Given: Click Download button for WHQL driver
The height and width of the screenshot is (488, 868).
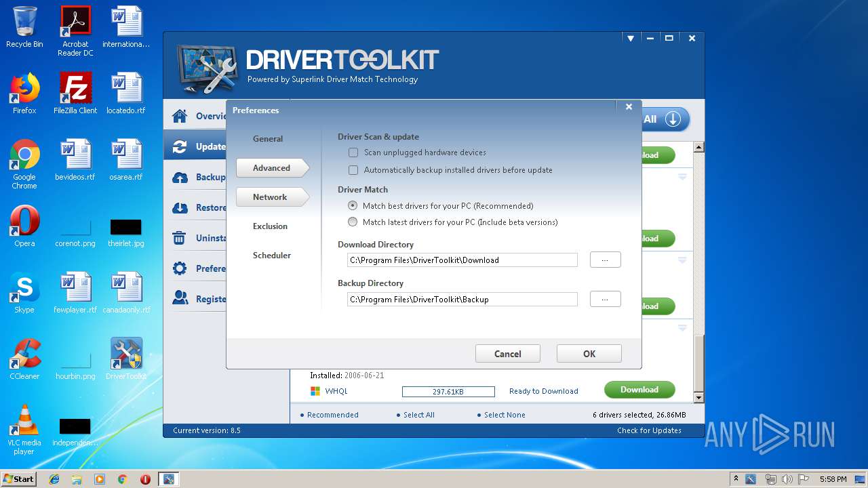Looking at the screenshot, I should click(639, 390).
